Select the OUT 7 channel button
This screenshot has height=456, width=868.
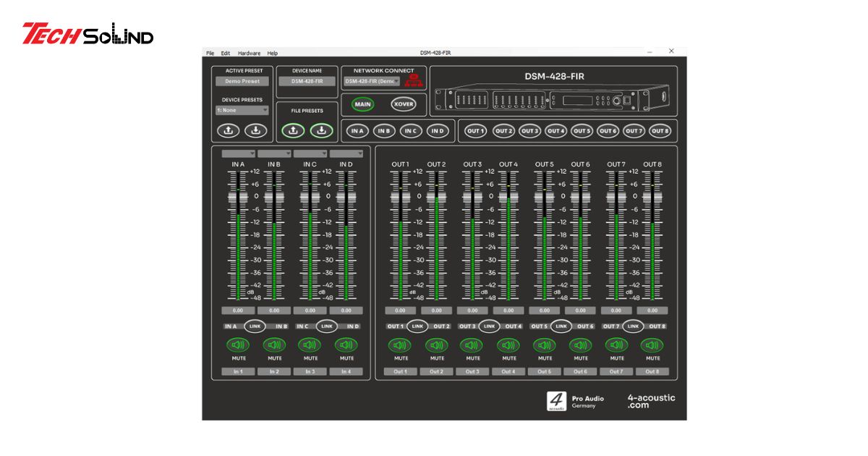[634, 131]
